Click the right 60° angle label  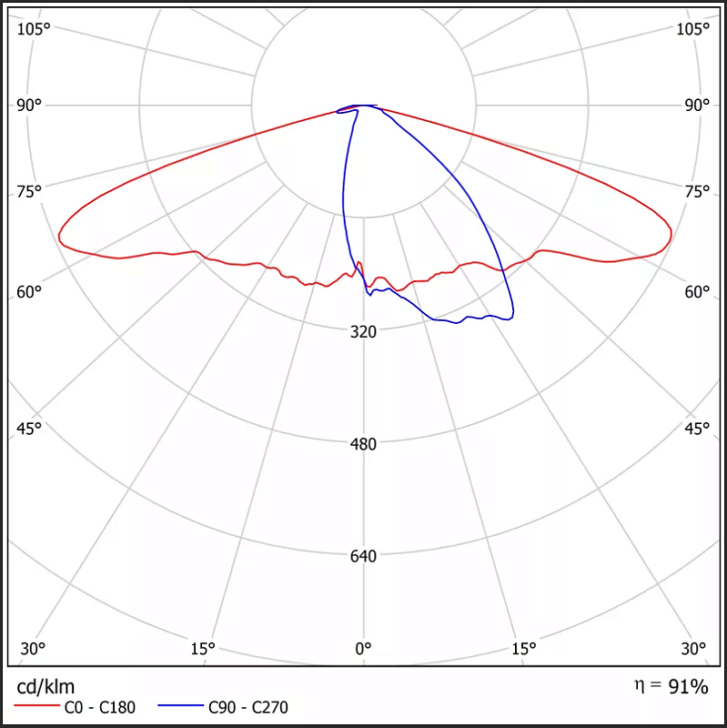click(697, 291)
